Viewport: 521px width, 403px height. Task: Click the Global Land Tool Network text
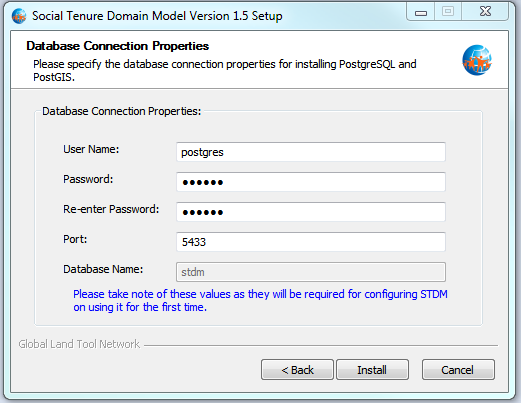[x=79, y=344]
